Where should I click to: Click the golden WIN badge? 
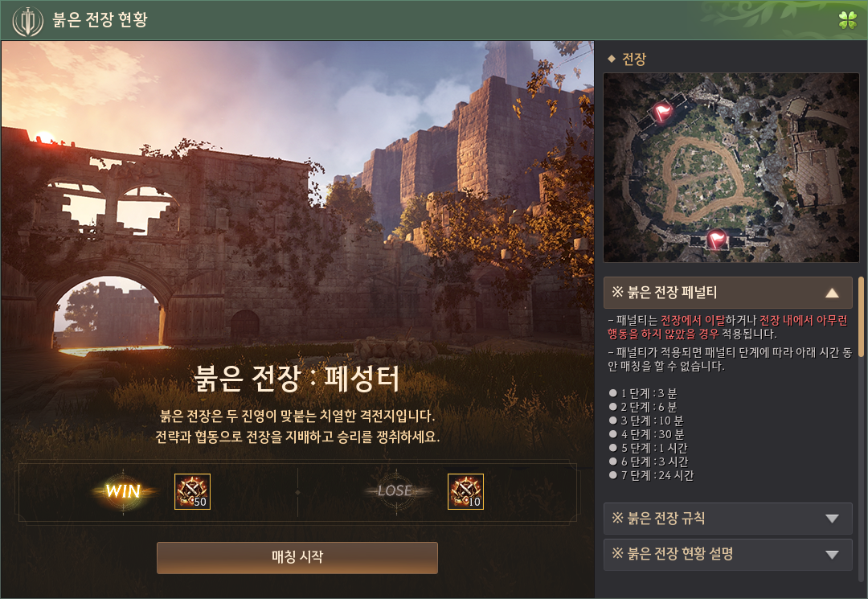[123, 491]
